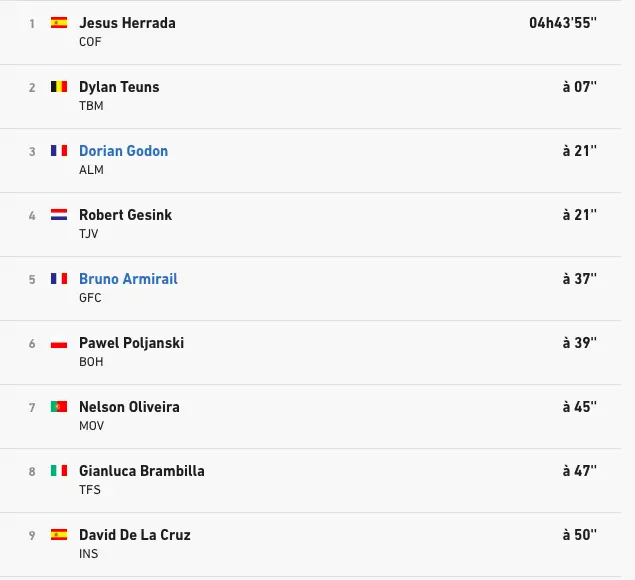This screenshot has height=580, width=635.
Task: Click the Portuguese flag beside Nelson Oliveira
Action: pos(59,407)
